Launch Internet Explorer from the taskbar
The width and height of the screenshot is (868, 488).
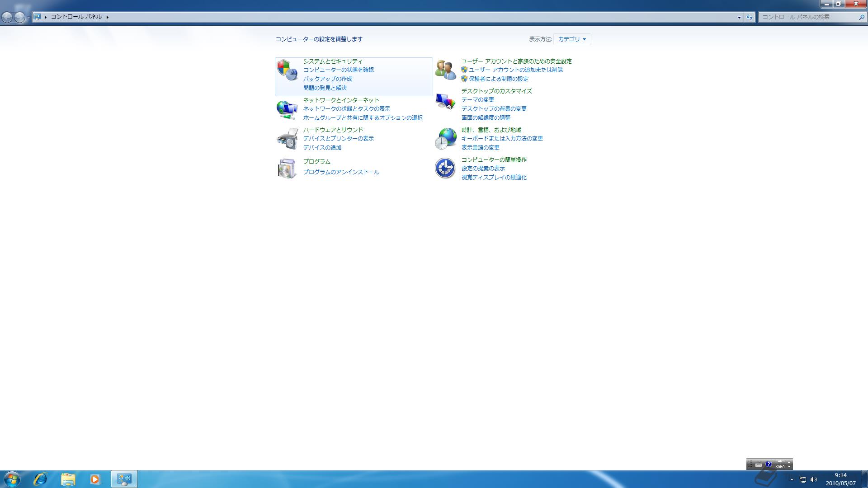[40, 479]
